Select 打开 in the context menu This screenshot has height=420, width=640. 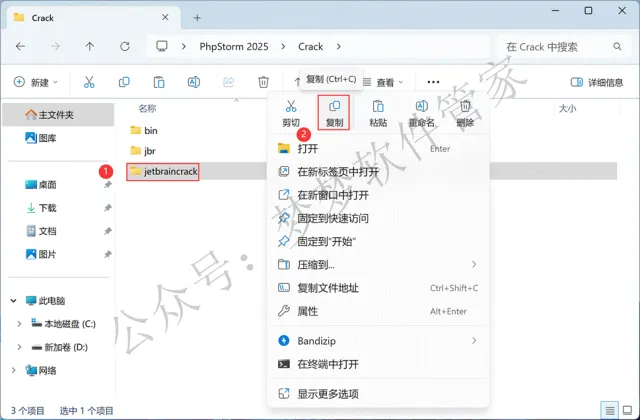click(378, 149)
